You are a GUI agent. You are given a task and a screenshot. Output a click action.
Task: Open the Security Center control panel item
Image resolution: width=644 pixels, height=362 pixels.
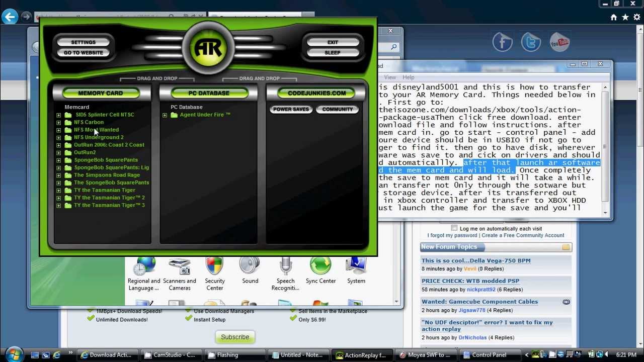click(x=215, y=274)
